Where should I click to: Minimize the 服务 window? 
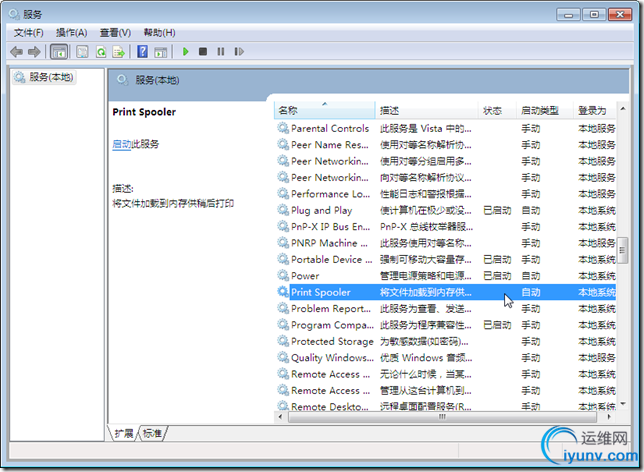568,15
